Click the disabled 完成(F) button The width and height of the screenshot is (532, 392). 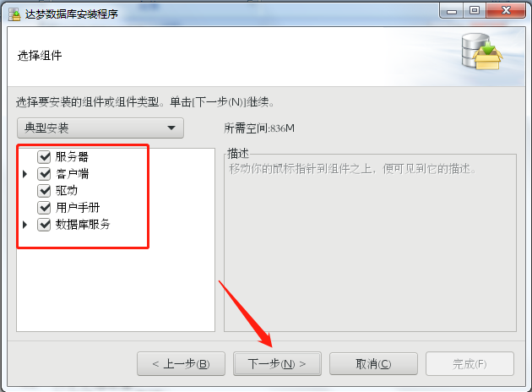tap(470, 364)
